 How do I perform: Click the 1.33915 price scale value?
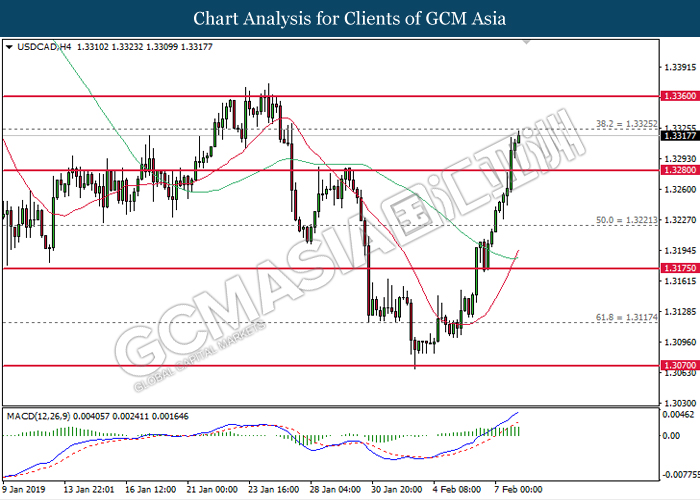pos(680,67)
